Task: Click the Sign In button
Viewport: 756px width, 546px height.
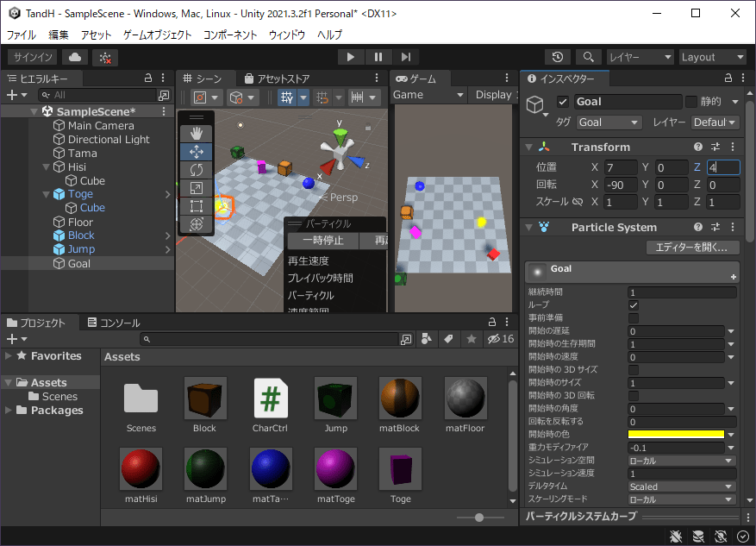Action: click(33, 57)
